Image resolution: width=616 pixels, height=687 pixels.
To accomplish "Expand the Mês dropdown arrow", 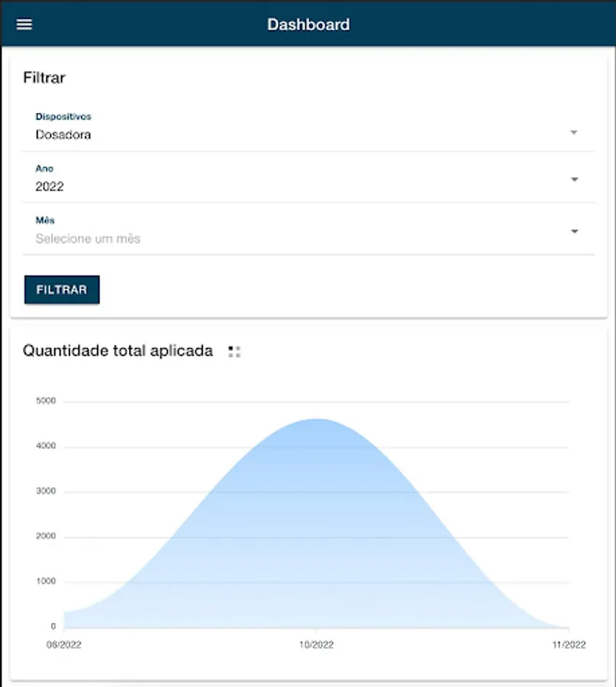I will pyautogui.click(x=574, y=231).
